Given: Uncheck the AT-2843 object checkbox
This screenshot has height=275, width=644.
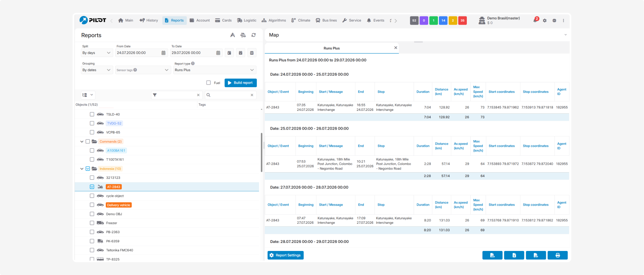Looking at the screenshot, I should [x=92, y=187].
